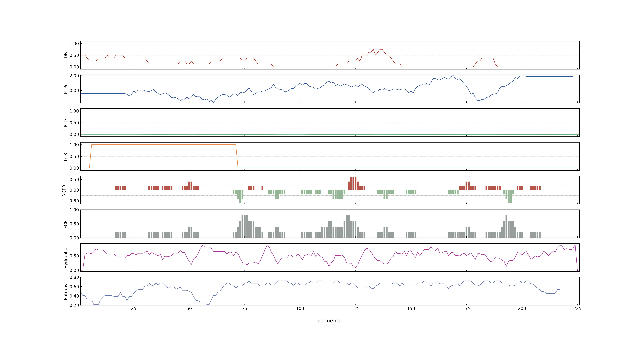644x343 pixels.
Task: Click the IDR y-axis label
Action: (x=66, y=55)
